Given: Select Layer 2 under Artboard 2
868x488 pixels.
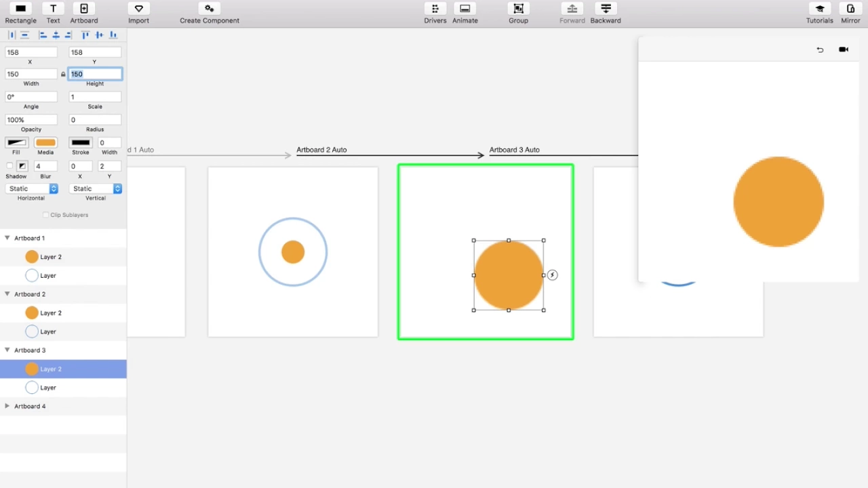Looking at the screenshot, I should (x=63, y=313).
